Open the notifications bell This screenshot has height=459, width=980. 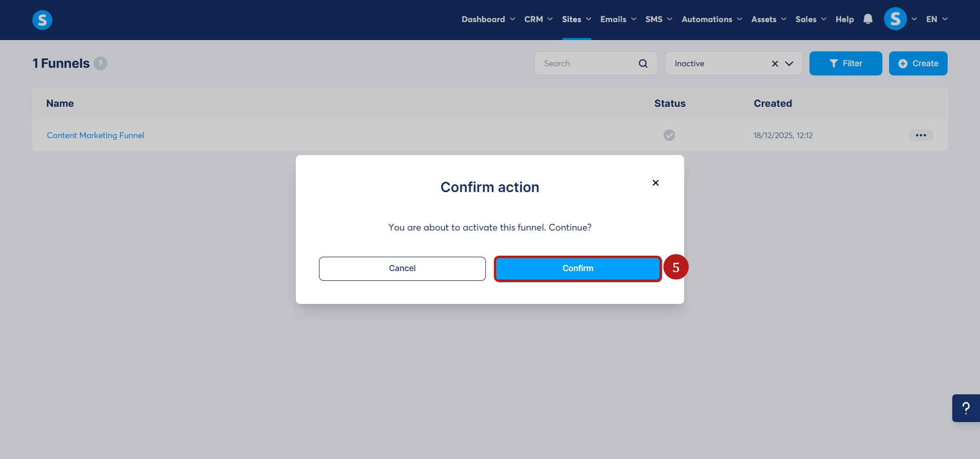point(868,19)
